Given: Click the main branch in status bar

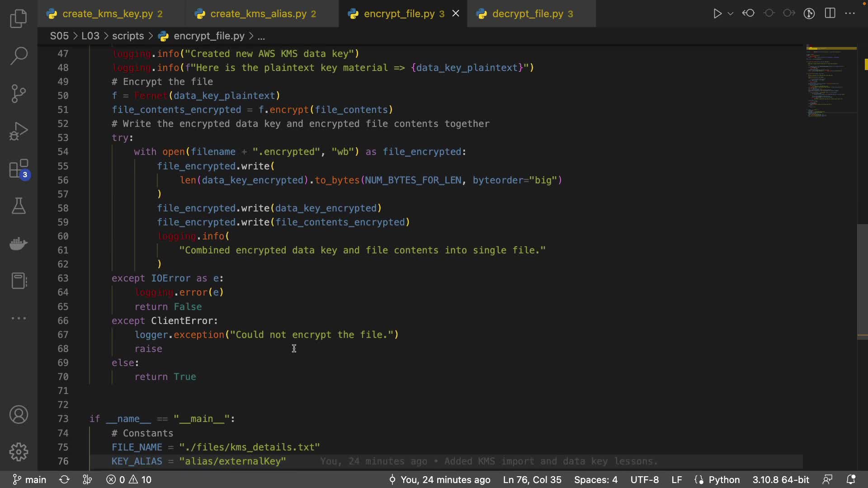Looking at the screenshot, I should [x=30, y=479].
